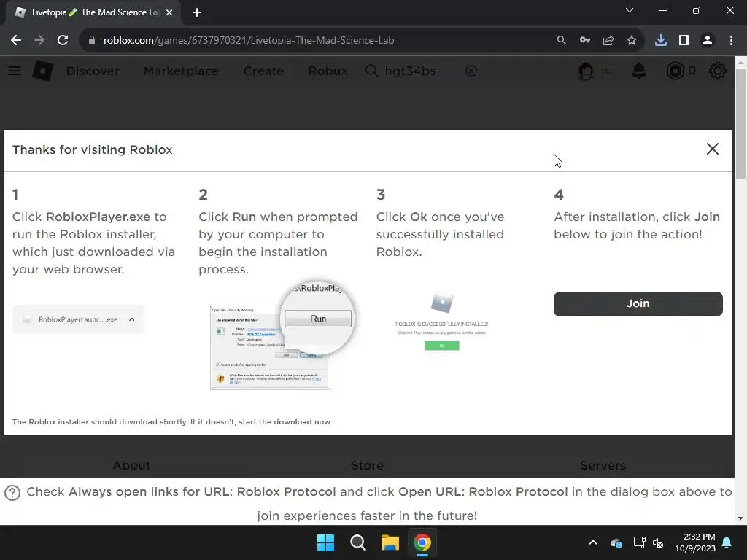Click the Roblox logo icon
747x560 pixels.
(x=43, y=71)
